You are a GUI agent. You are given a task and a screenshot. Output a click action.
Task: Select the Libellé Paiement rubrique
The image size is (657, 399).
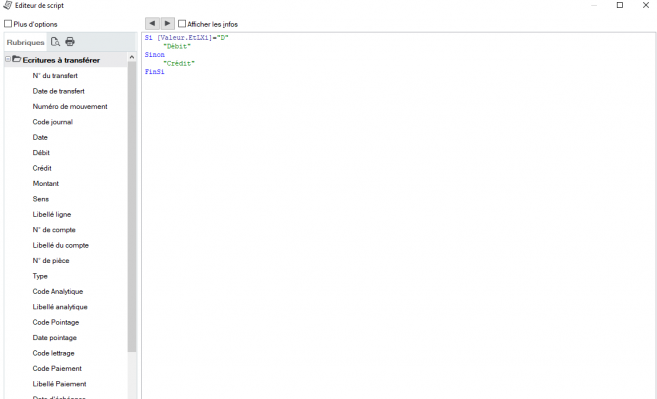click(59, 384)
